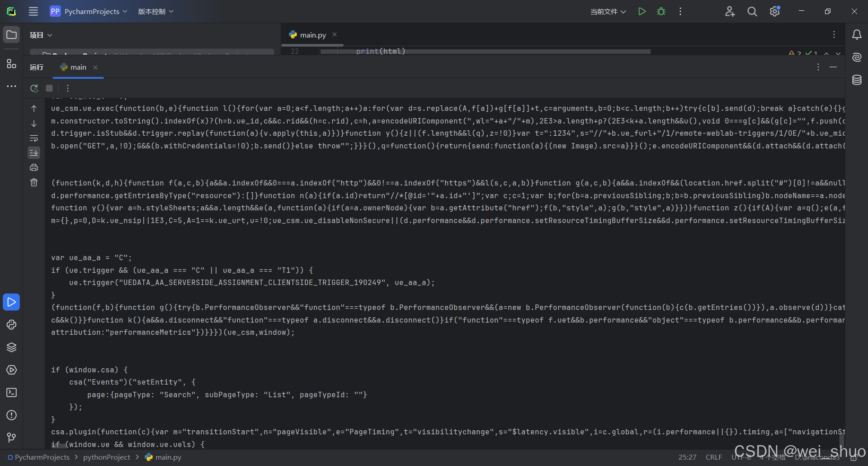Go to next highlighted error arrow
This screenshot has width=868, height=466.
[838, 53]
